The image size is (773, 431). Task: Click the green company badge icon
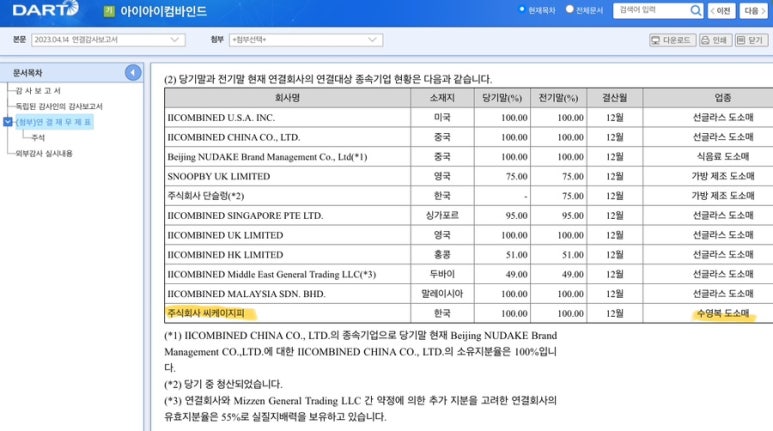click(109, 11)
